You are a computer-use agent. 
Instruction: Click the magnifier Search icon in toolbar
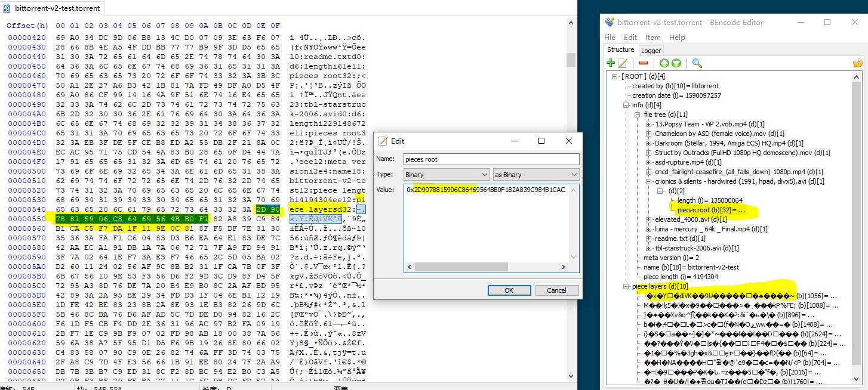point(697,63)
